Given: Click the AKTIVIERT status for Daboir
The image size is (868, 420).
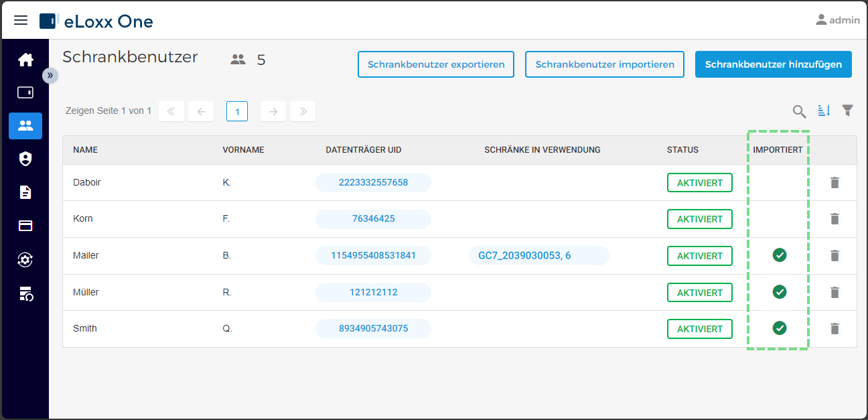Looking at the screenshot, I should 700,182.
